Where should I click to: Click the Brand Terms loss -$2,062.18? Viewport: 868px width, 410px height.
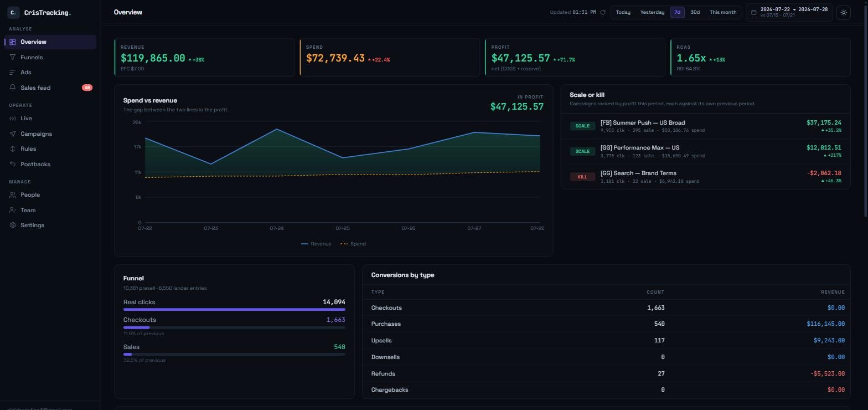[824, 173]
